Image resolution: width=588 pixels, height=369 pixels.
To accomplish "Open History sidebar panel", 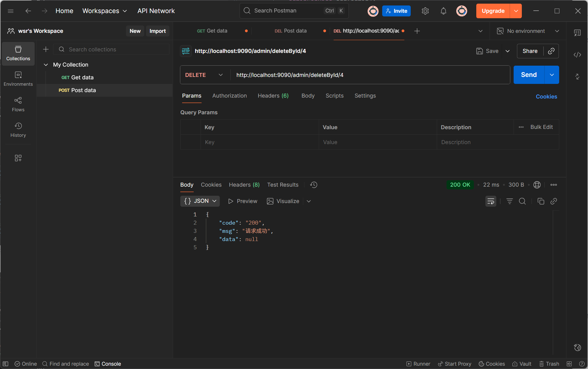I will [18, 130].
